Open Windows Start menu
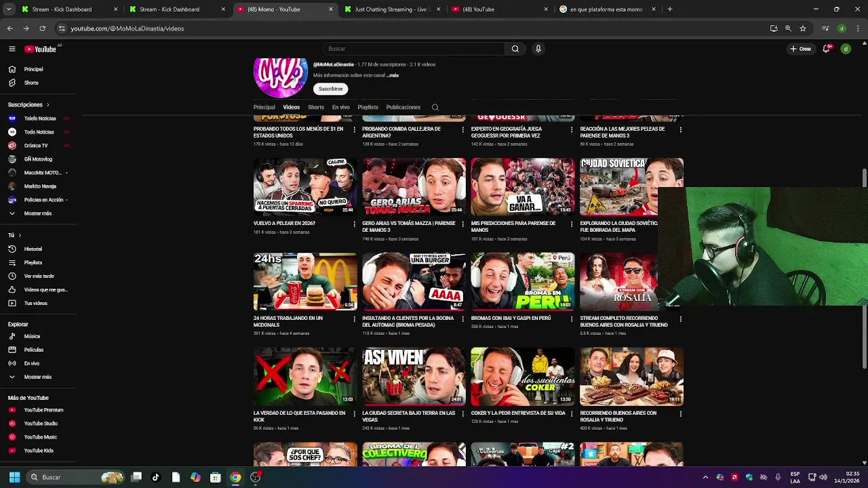 coord(14,477)
